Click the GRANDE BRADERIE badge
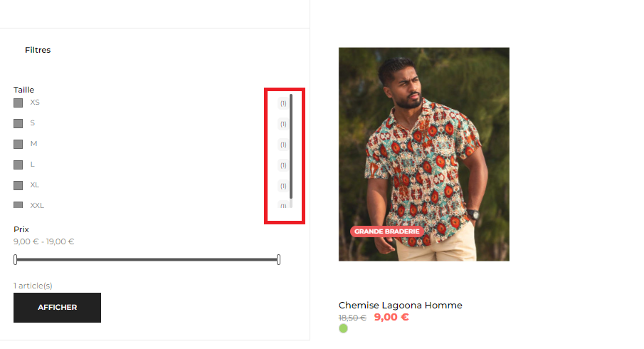Screen dimensions: 644x349 tap(387, 231)
